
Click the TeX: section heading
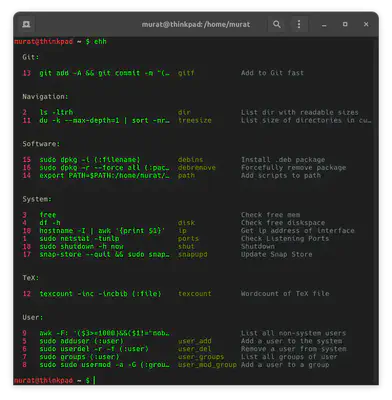tap(31, 278)
